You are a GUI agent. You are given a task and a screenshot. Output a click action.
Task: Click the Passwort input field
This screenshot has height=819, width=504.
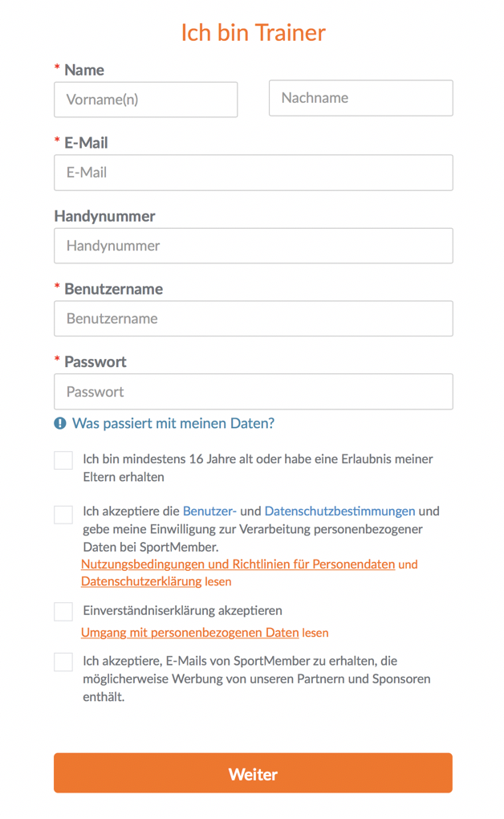(x=254, y=392)
